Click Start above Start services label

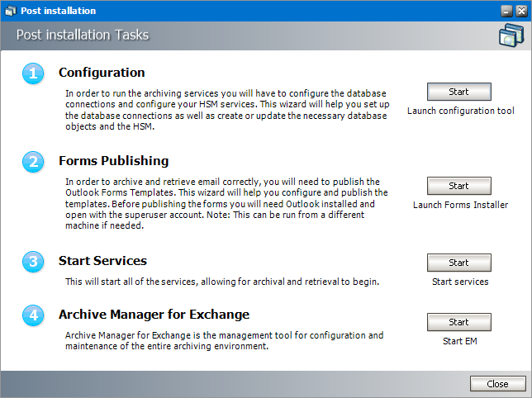coord(458,263)
